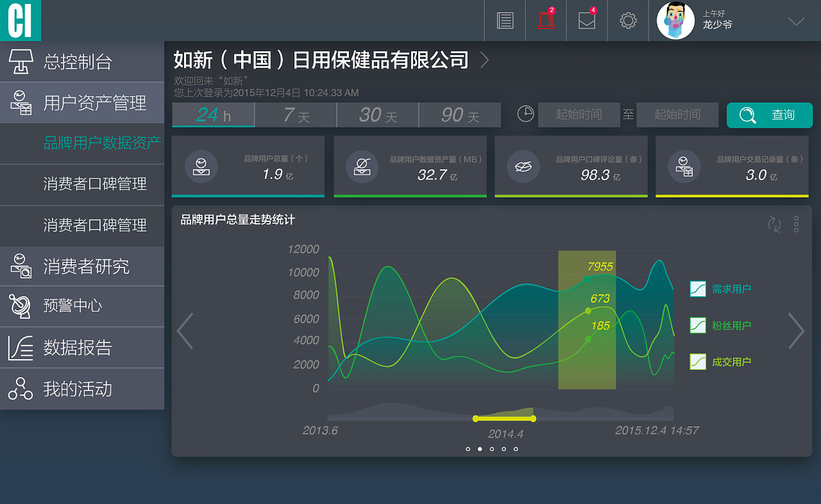Select the second carousel page dot
821x504 pixels.
tap(480, 449)
